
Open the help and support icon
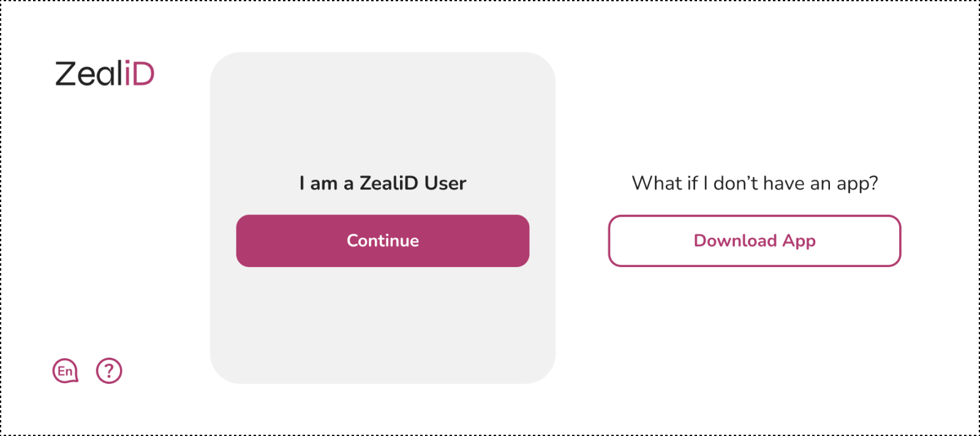coord(109,370)
